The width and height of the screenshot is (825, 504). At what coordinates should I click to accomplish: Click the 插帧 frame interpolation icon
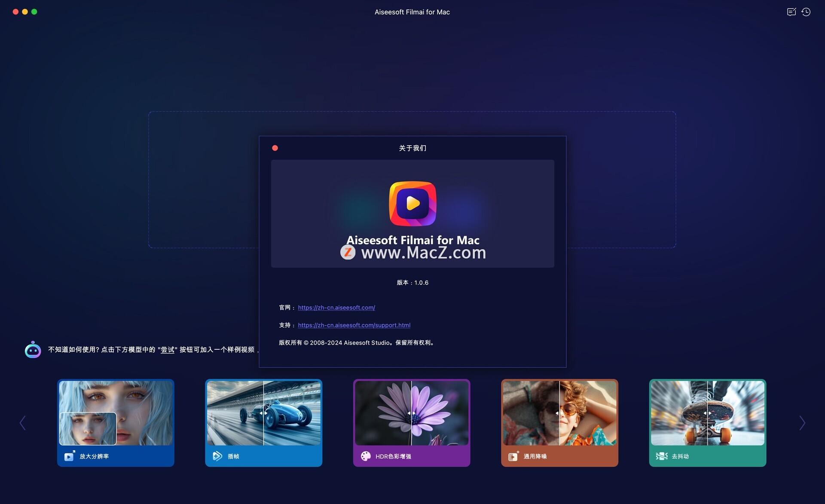click(217, 456)
